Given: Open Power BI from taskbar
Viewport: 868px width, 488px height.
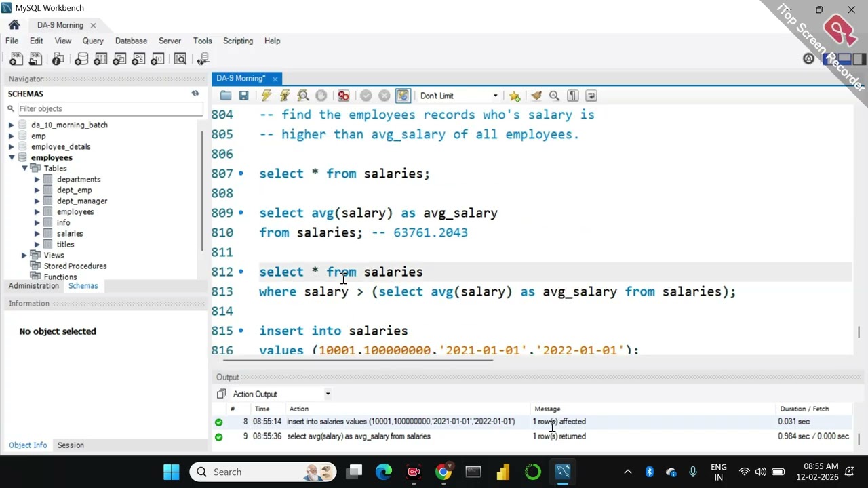Looking at the screenshot, I should (503, 472).
